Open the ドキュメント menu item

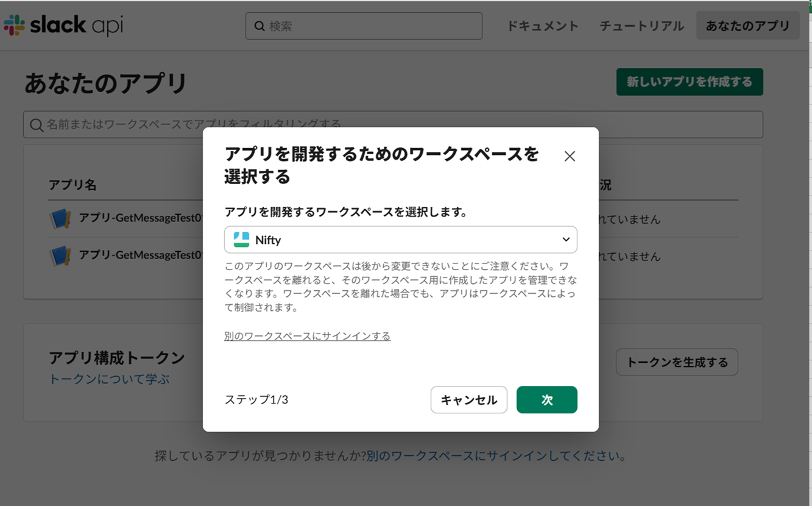(x=542, y=26)
